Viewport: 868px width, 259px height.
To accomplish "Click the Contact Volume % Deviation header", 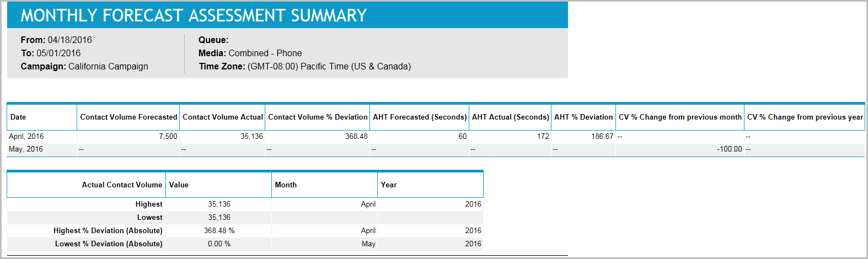I will (318, 117).
